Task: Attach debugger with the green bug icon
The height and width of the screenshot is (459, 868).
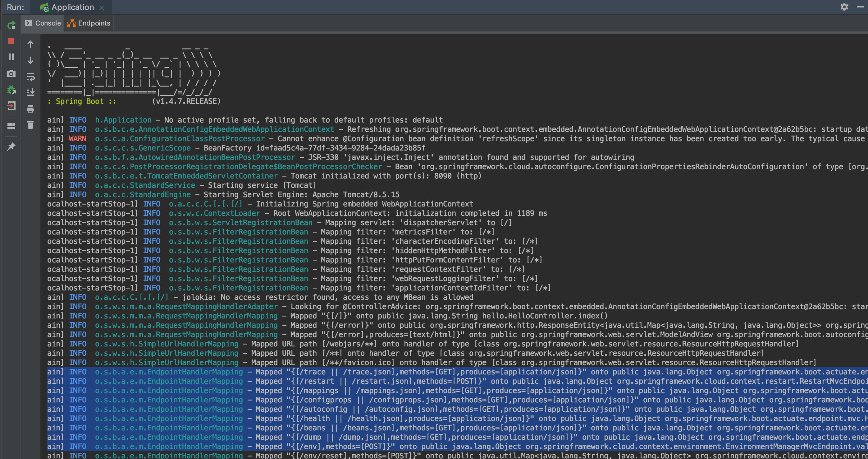Action: [11, 90]
